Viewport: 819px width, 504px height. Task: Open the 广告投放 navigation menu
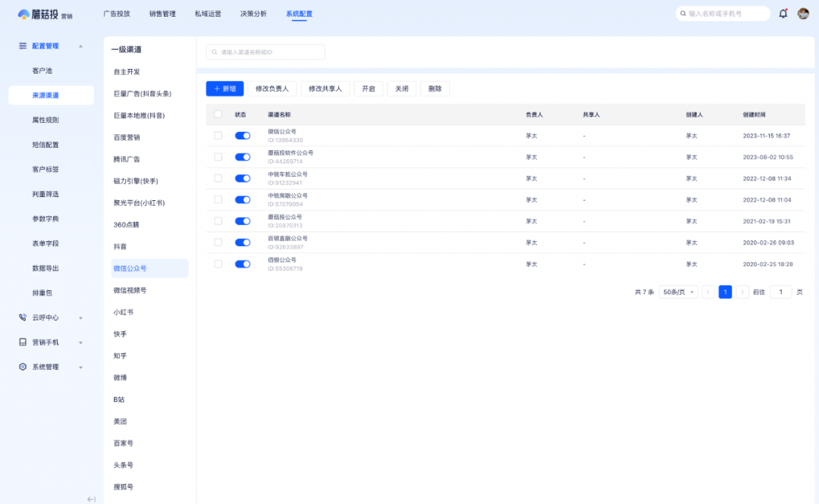coord(115,13)
